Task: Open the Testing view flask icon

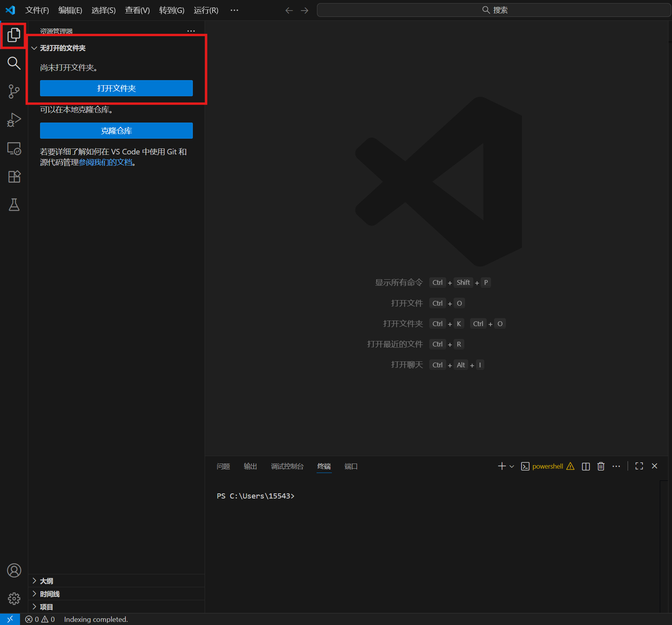Action: point(14,205)
